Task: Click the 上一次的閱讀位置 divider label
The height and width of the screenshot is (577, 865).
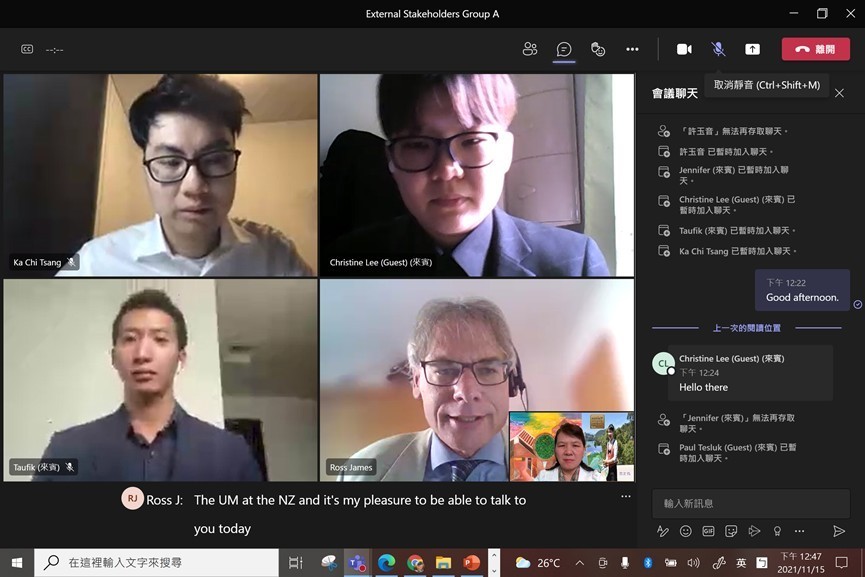Action: [x=746, y=328]
